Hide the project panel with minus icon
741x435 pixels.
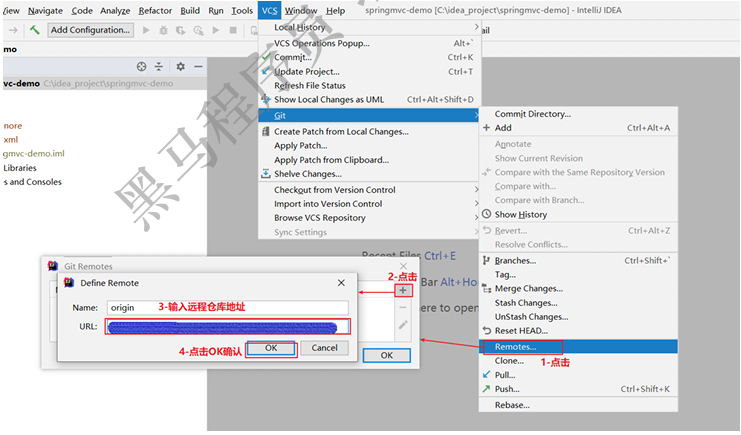(198, 67)
